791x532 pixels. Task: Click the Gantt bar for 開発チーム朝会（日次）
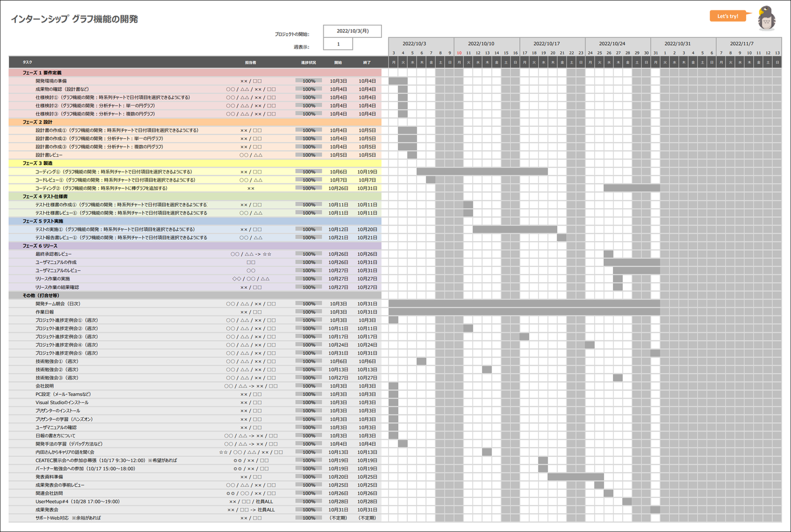coord(524,304)
